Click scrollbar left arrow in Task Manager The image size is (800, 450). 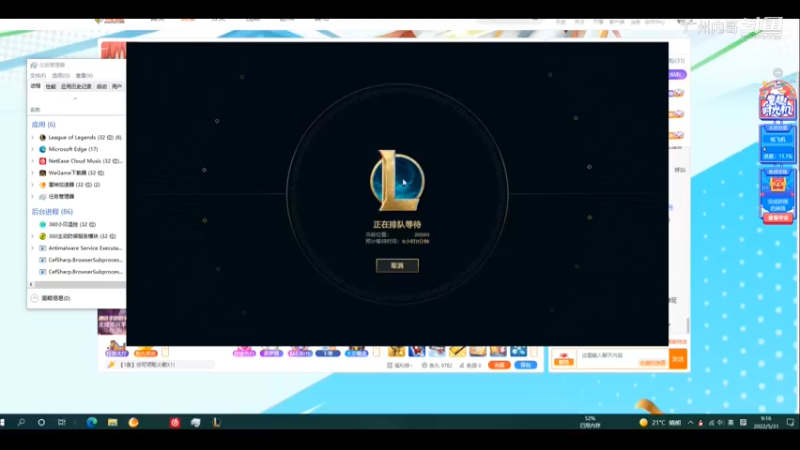coord(31,284)
